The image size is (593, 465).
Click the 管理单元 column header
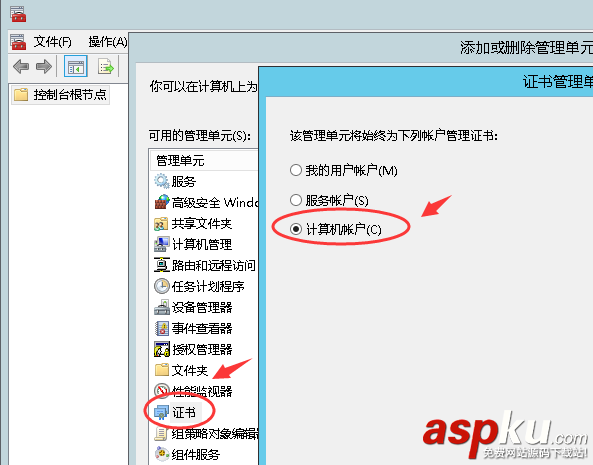pyautogui.click(x=204, y=160)
